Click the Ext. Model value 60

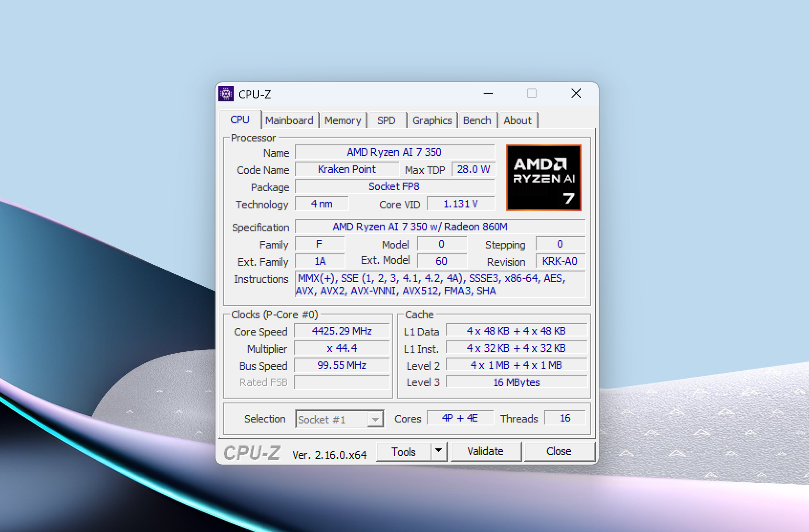pyautogui.click(x=442, y=261)
